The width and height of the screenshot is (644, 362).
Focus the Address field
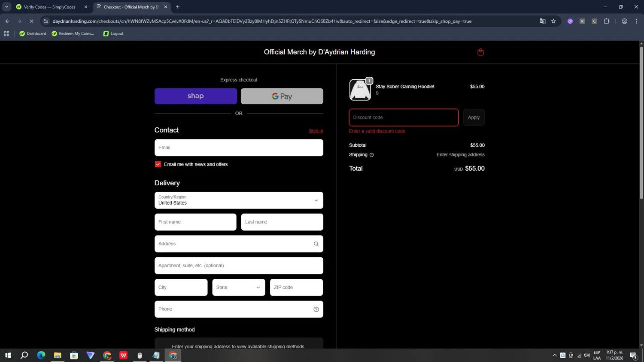click(239, 244)
